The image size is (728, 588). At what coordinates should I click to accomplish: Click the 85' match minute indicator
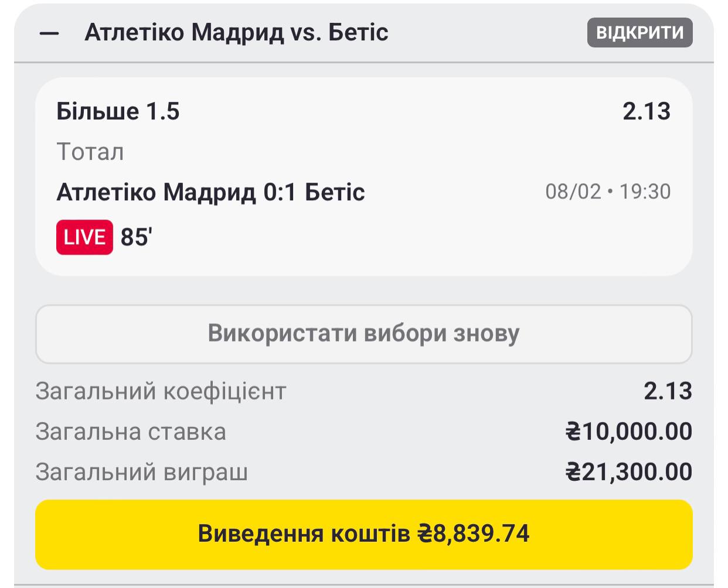click(137, 237)
